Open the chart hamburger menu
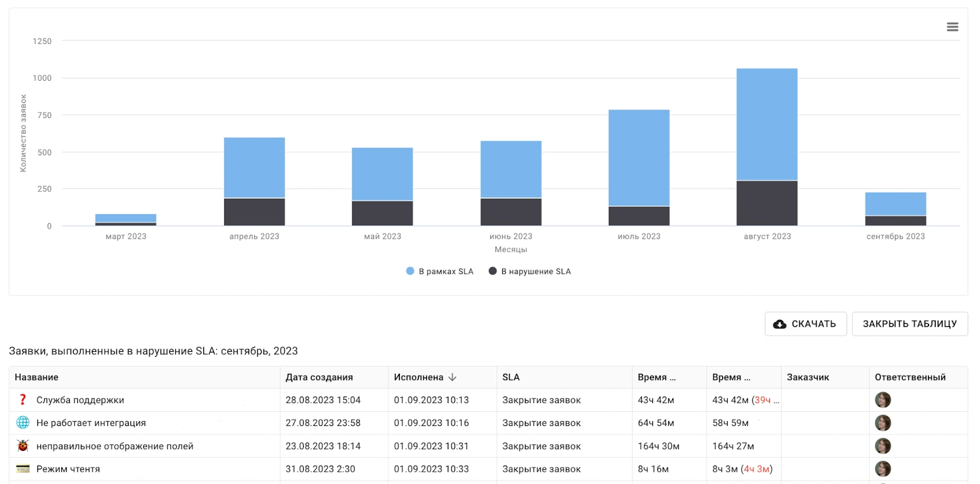 point(952,27)
